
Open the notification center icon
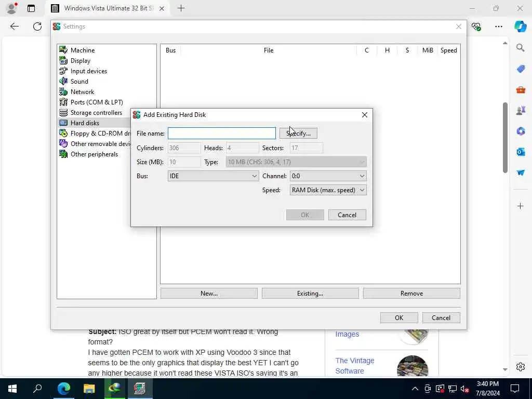pos(515,389)
